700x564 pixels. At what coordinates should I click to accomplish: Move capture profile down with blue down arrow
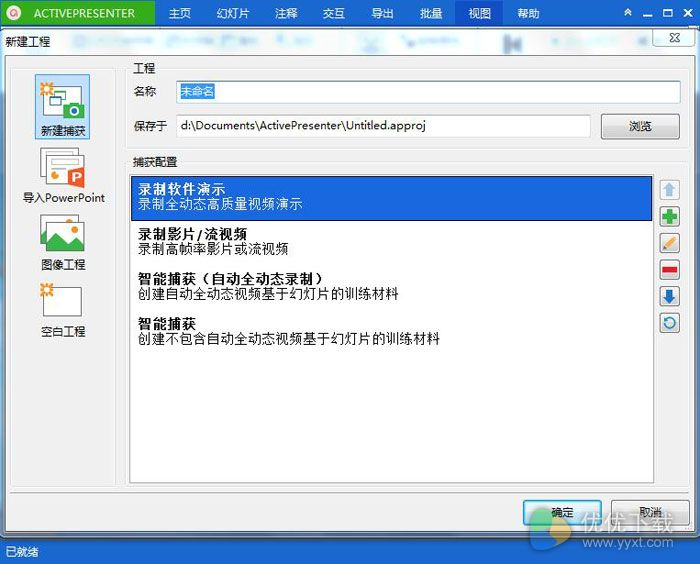(x=669, y=297)
